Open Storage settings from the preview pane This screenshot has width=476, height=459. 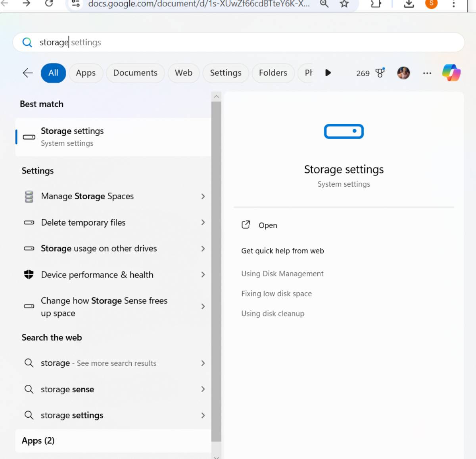[x=267, y=226]
